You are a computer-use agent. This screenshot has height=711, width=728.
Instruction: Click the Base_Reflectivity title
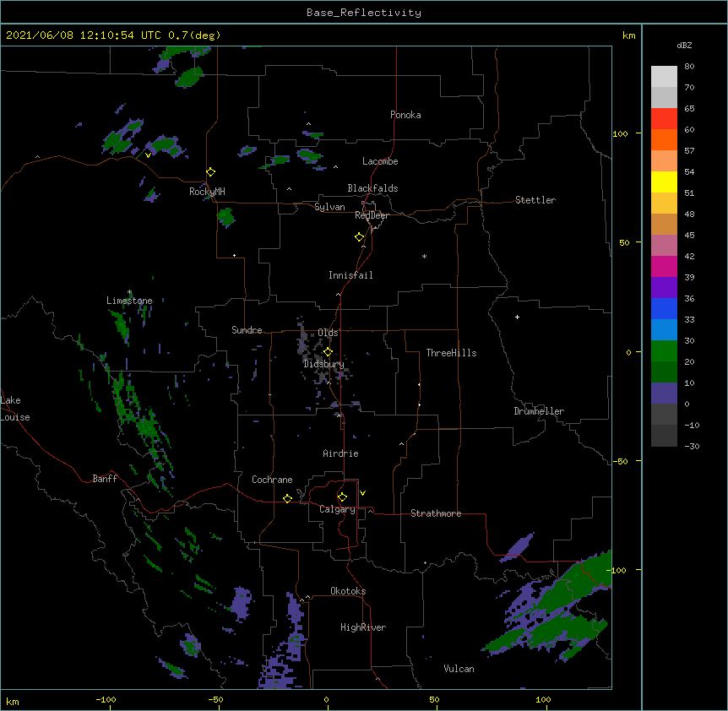point(364,13)
